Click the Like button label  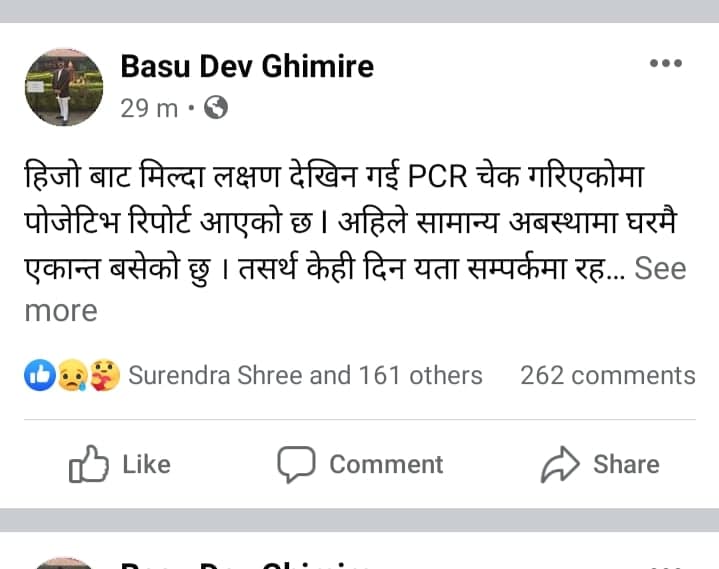[146, 464]
